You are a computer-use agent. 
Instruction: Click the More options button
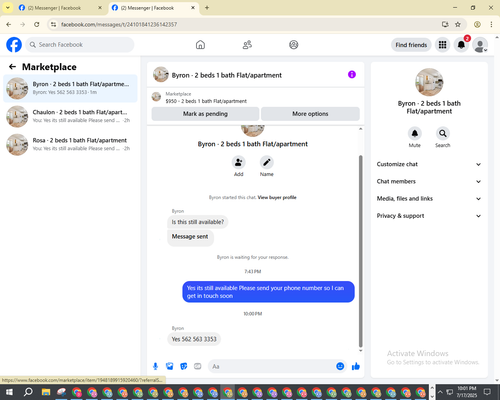click(x=310, y=114)
